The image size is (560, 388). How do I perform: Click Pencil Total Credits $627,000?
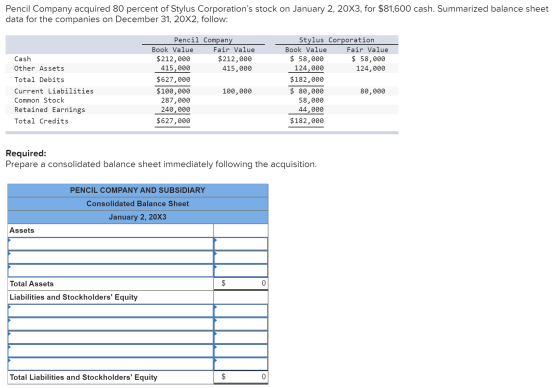click(x=173, y=121)
